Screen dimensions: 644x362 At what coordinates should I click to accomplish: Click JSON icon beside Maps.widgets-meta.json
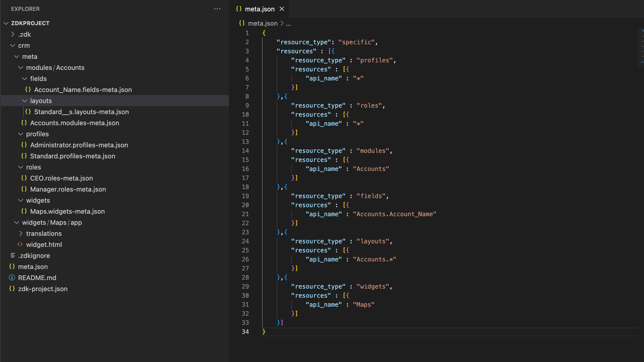[x=24, y=211]
